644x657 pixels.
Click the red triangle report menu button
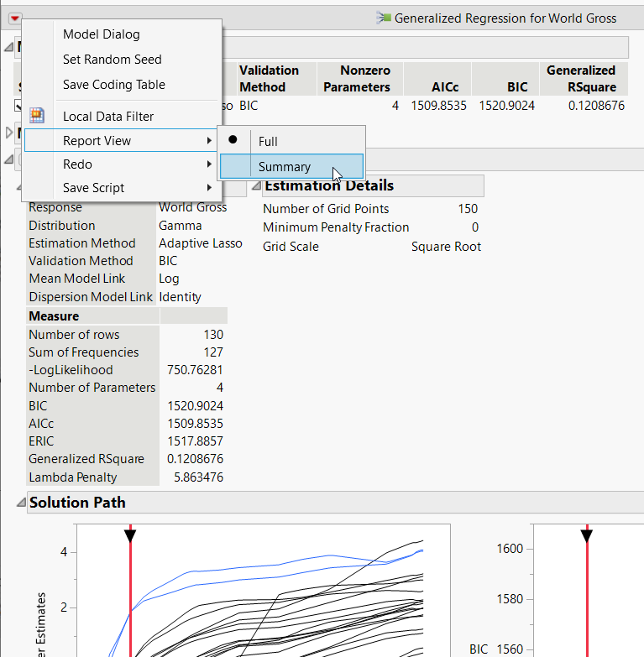(x=15, y=18)
